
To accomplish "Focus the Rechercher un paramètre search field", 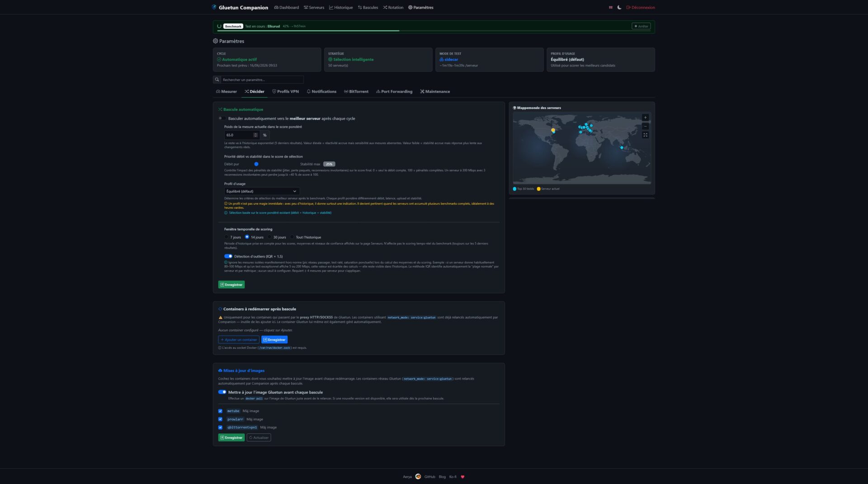I will click(x=262, y=80).
